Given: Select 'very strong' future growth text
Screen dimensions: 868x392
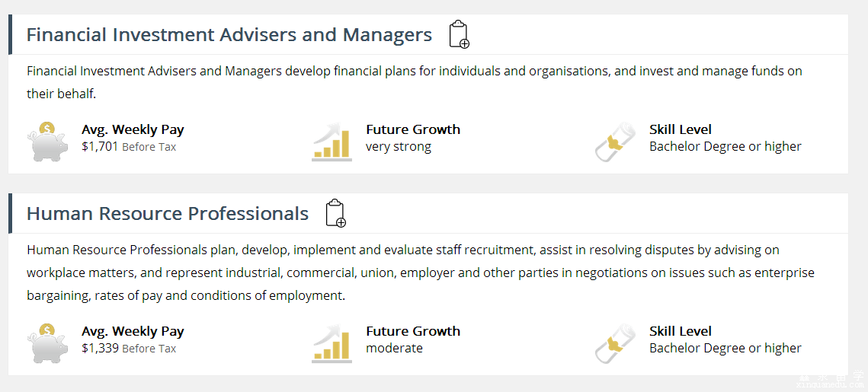Looking at the screenshot, I should 398,147.
